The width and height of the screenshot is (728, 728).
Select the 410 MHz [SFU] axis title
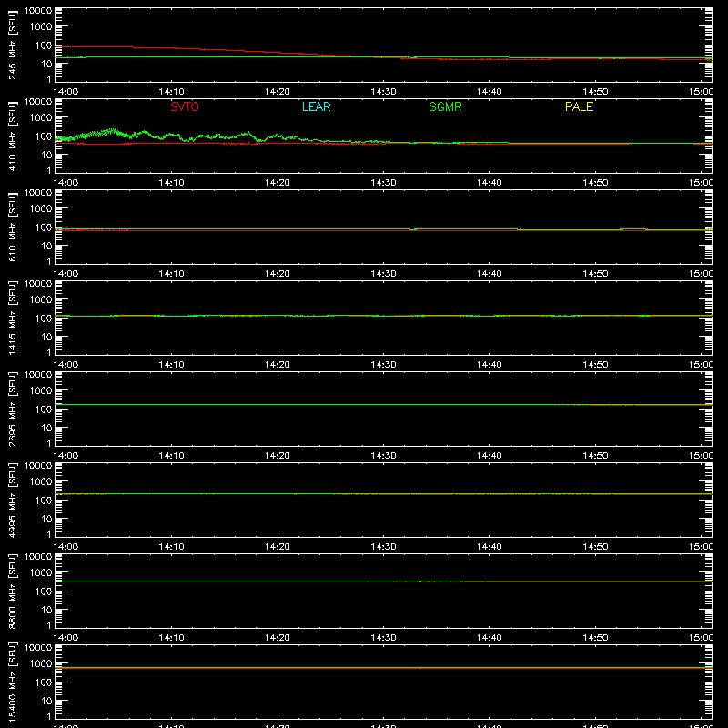12,136
